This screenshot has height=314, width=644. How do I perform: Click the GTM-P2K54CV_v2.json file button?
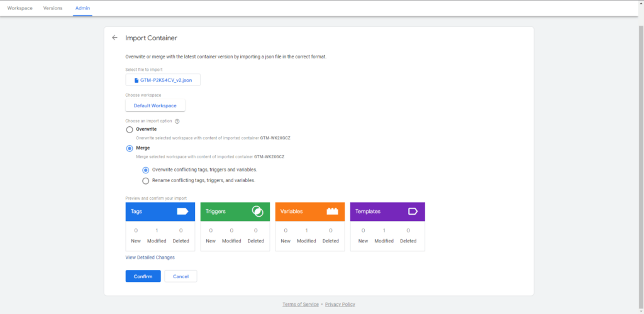(x=163, y=80)
